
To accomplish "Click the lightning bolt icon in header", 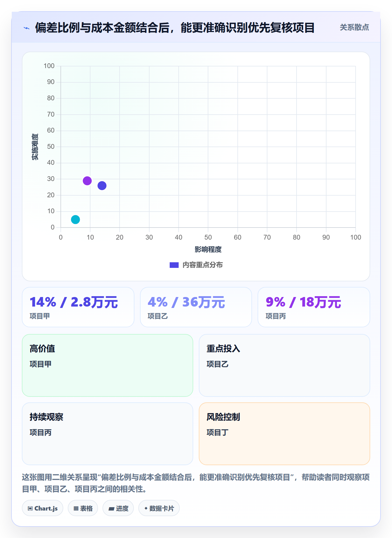I will [27, 28].
